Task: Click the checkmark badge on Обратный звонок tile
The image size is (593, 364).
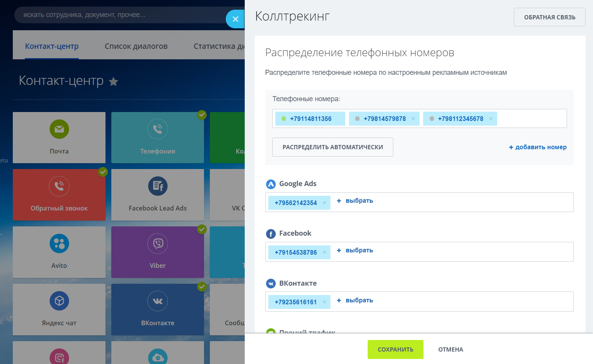Action: (103, 172)
